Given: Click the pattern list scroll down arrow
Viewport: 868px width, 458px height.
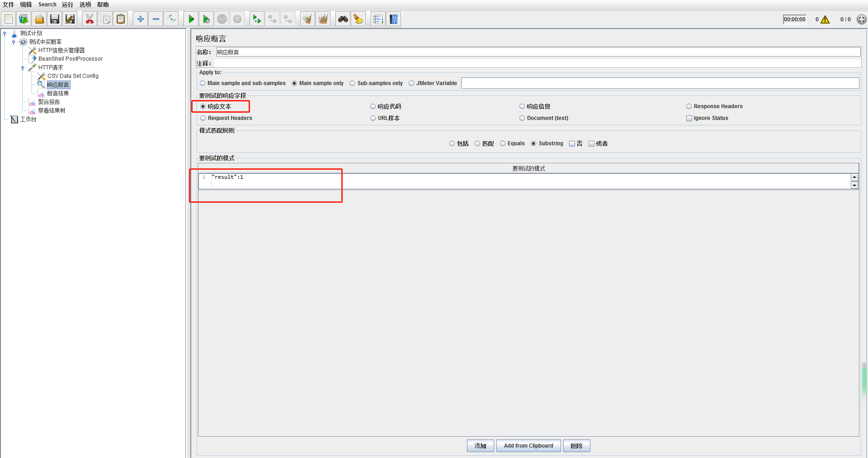Looking at the screenshot, I should point(854,186).
